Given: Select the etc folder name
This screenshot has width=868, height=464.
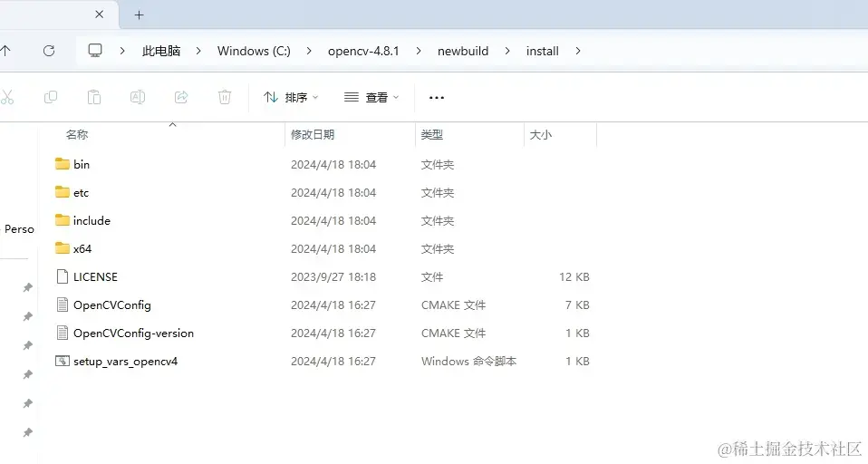Looking at the screenshot, I should point(81,193).
